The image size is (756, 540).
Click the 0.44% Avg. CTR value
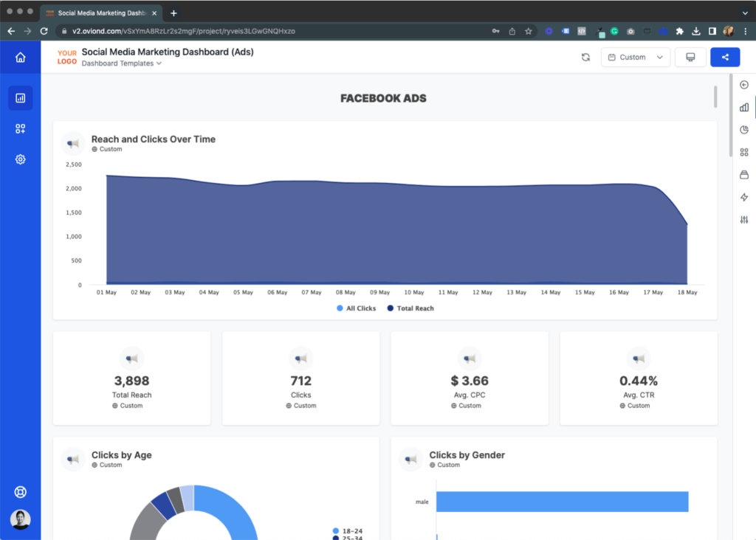(639, 381)
